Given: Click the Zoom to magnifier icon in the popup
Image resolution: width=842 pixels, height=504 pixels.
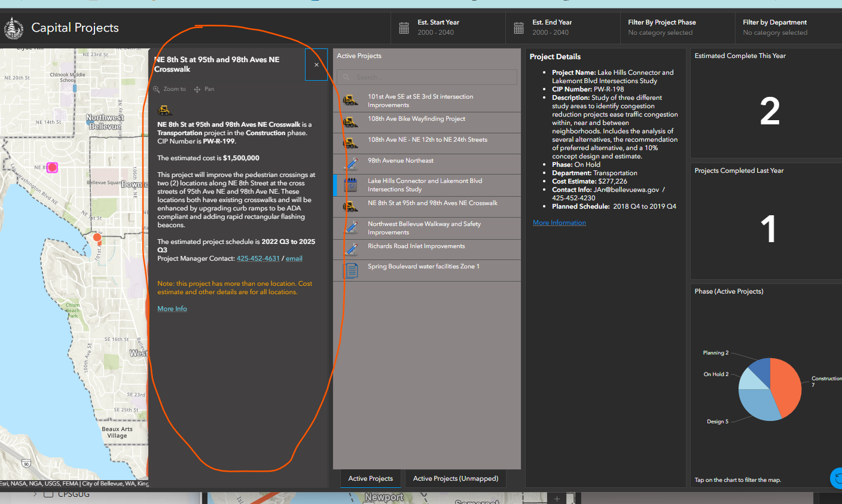Looking at the screenshot, I should [157, 88].
